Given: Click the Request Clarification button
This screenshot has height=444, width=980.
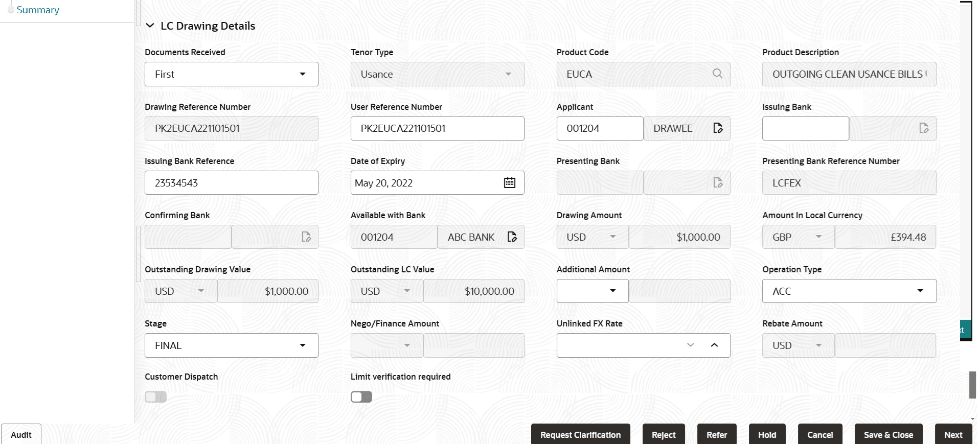Looking at the screenshot, I should [x=581, y=434].
